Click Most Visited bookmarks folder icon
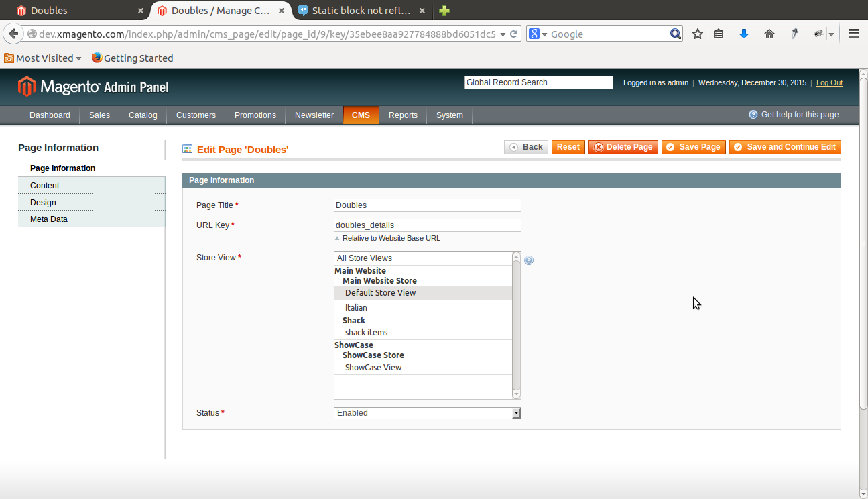This screenshot has width=868, height=499. coord(9,58)
